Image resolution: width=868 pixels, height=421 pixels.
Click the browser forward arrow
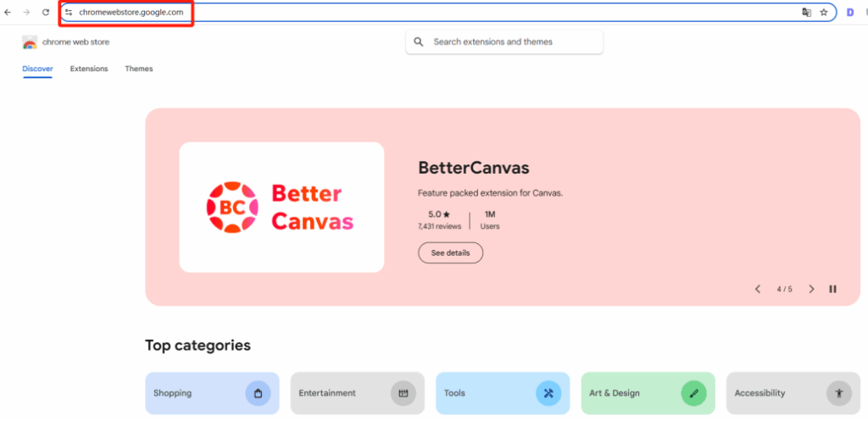tap(26, 12)
